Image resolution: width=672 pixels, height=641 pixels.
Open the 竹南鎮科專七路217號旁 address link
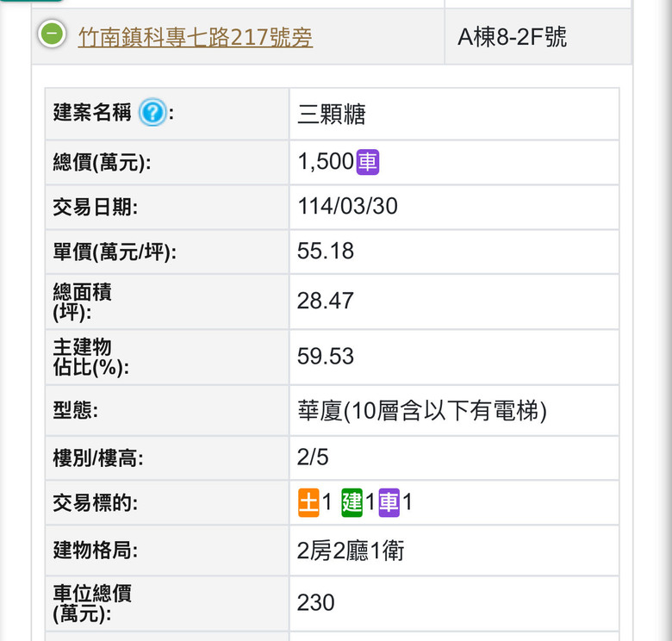coord(195,37)
